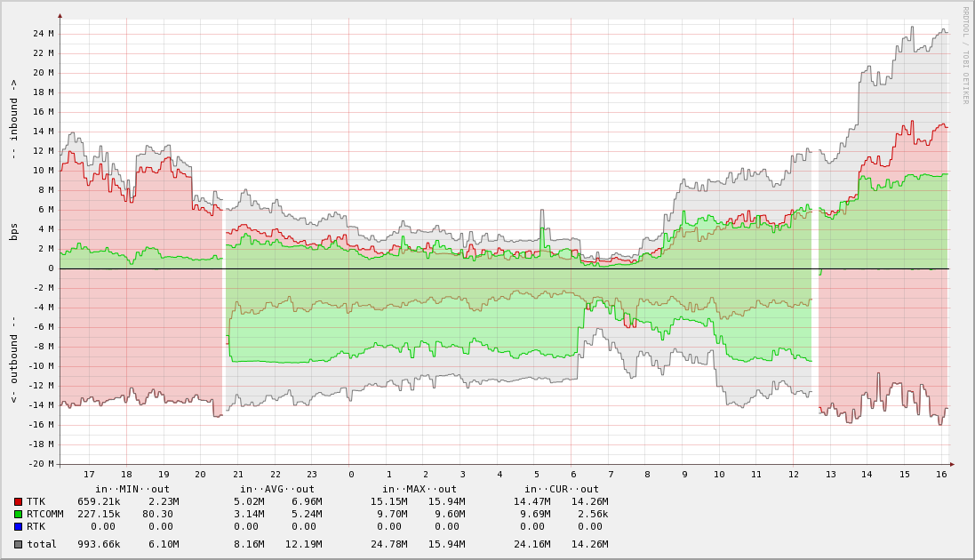Click the 'in··AVG··out' column header
This screenshot has width=975, height=560.
[276, 489]
